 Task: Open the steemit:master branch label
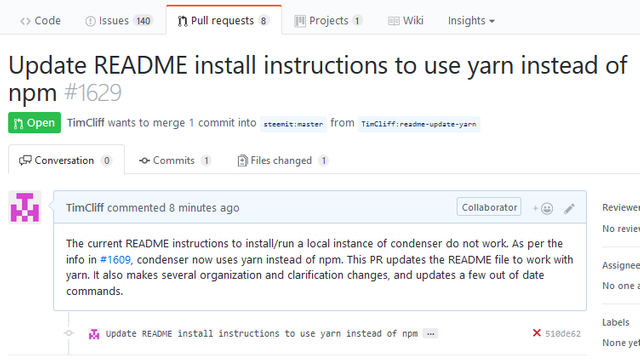point(293,124)
